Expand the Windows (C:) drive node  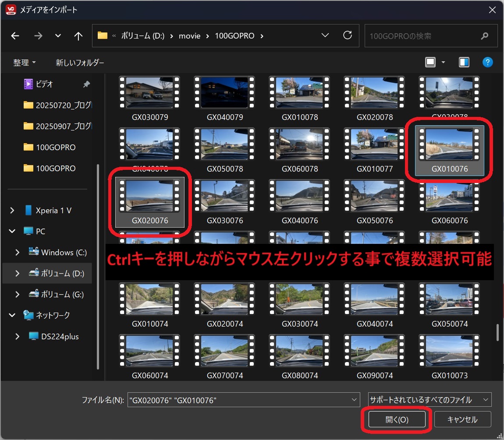[x=18, y=253]
